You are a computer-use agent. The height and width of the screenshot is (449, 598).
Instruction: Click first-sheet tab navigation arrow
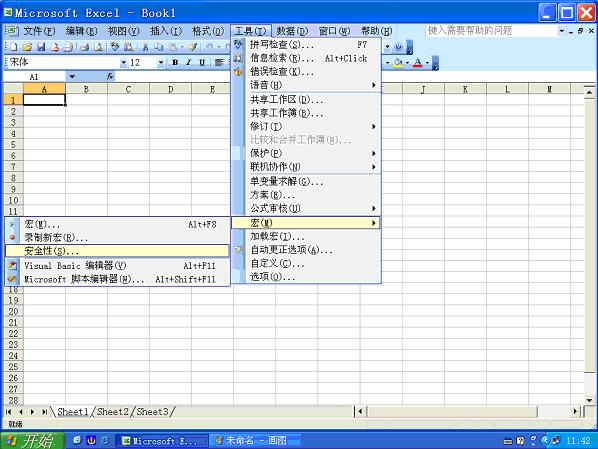pyautogui.click(x=8, y=412)
